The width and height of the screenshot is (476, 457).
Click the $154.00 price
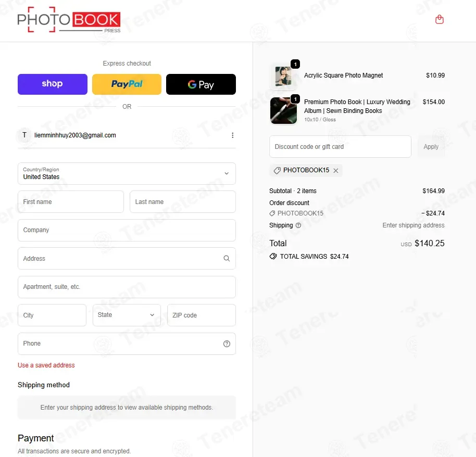[433, 102]
